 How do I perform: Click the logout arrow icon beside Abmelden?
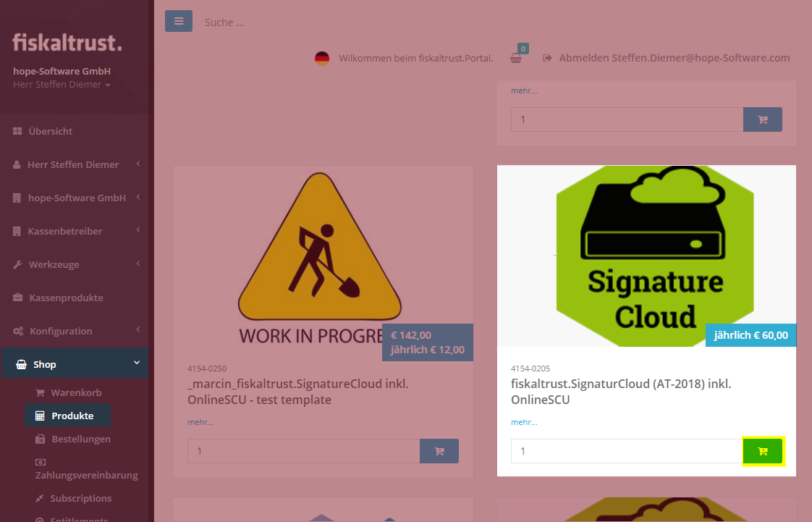[x=547, y=58]
